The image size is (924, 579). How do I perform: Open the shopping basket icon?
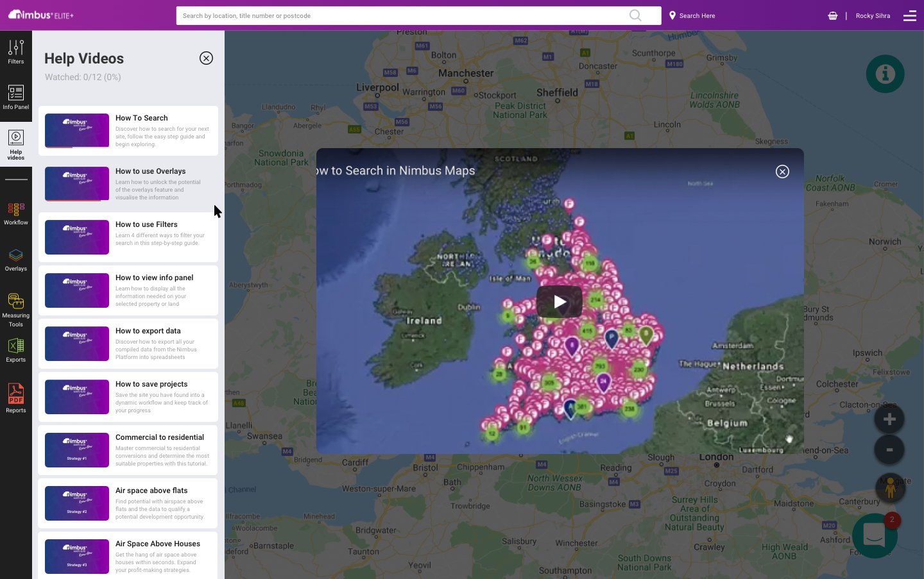pos(833,15)
